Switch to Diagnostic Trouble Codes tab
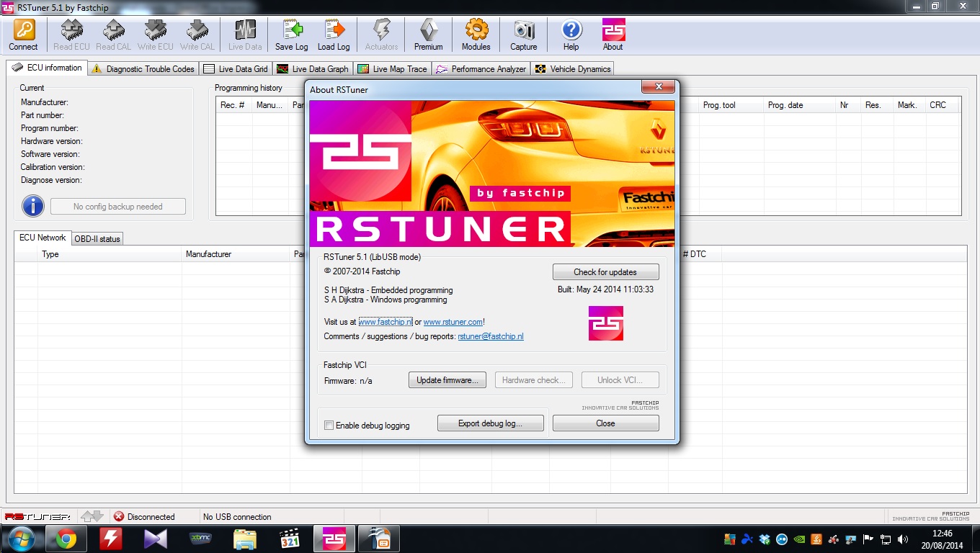The height and width of the screenshot is (553, 980). click(x=143, y=69)
